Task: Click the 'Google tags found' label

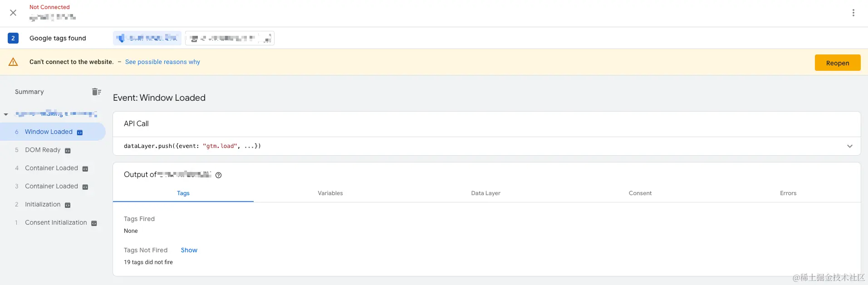Action: (x=58, y=38)
